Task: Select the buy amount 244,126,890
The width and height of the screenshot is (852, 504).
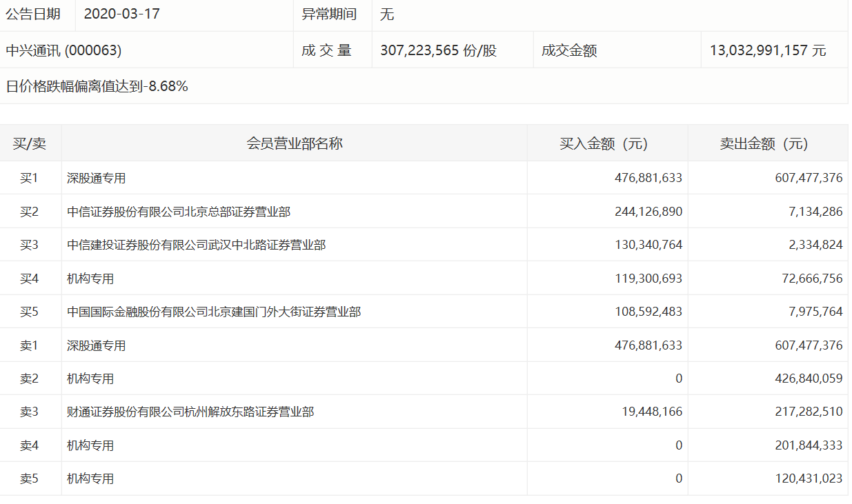Action: [x=648, y=212]
